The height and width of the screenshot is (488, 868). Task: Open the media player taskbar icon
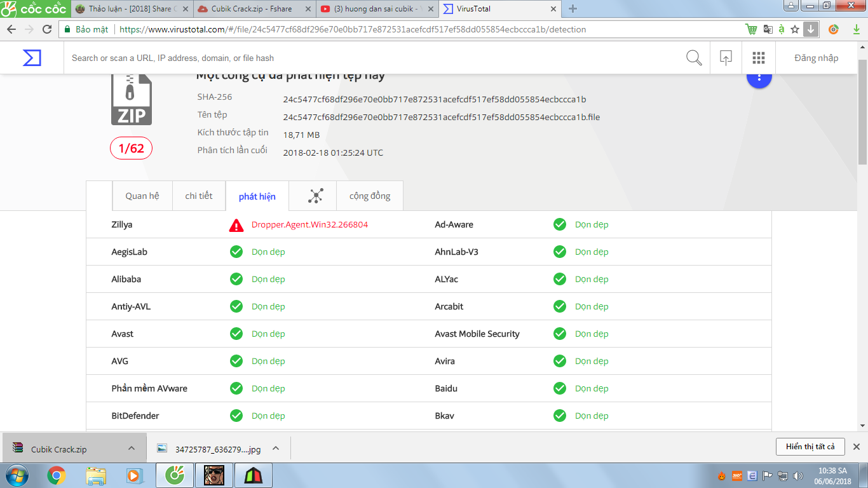pyautogui.click(x=134, y=475)
